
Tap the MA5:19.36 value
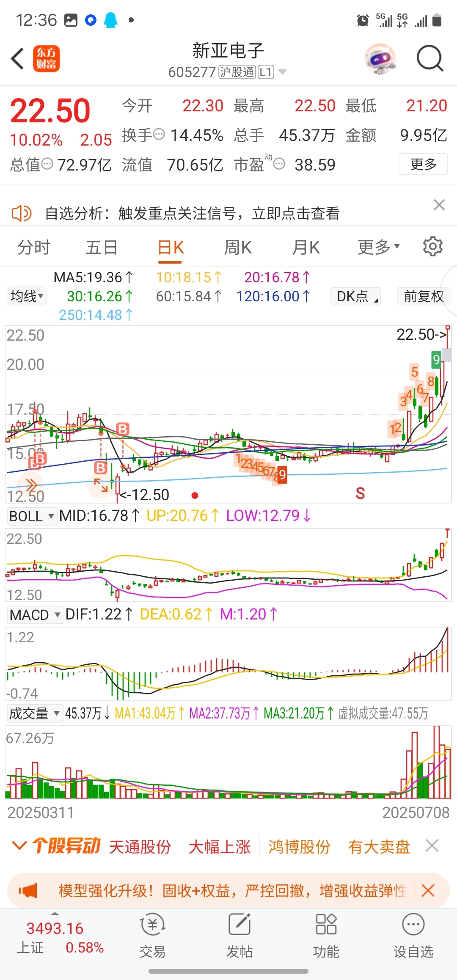point(93,278)
